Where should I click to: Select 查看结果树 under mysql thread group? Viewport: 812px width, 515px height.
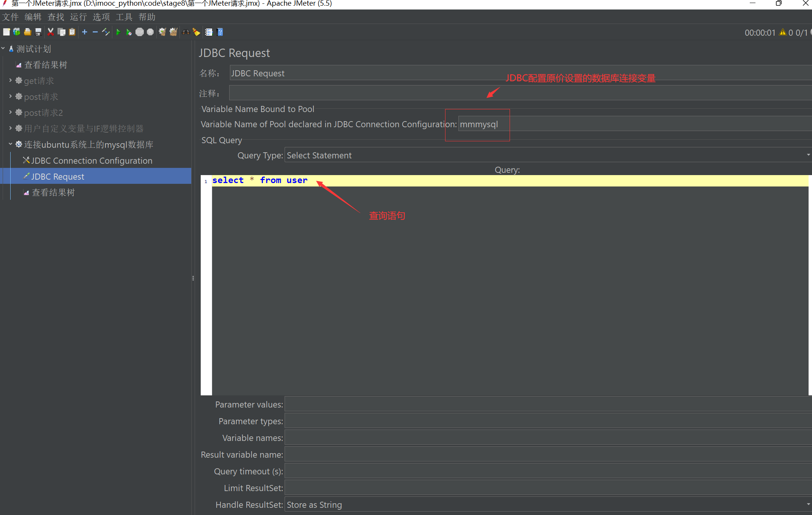point(53,193)
